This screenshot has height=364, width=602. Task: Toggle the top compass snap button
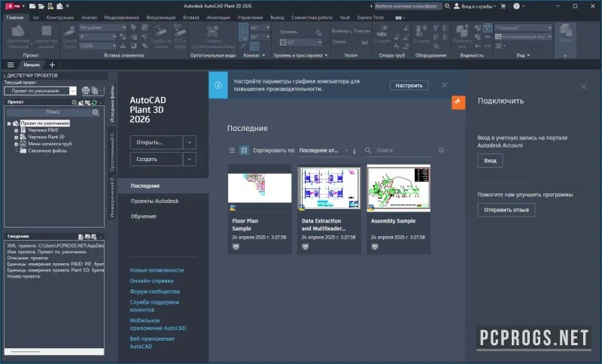(243, 28)
